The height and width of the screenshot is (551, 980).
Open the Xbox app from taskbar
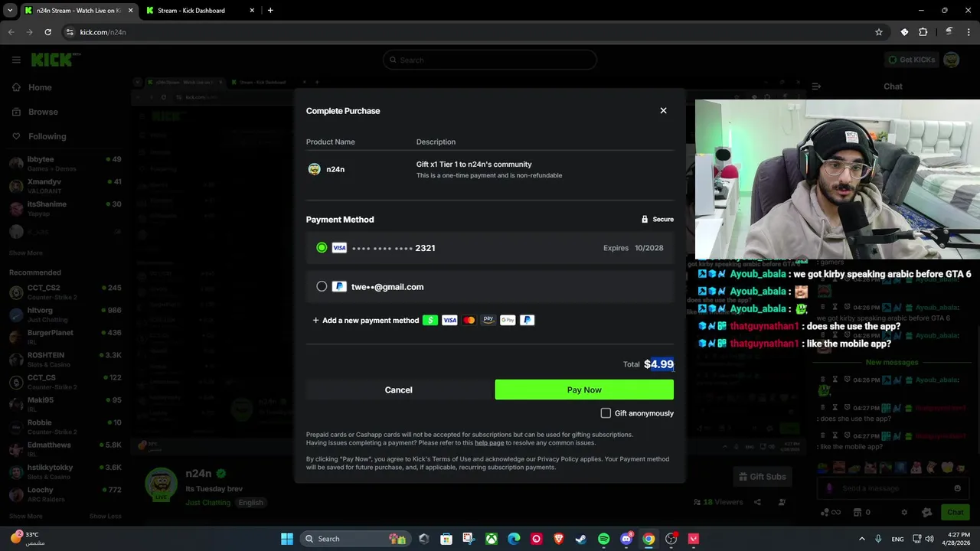pos(491,539)
